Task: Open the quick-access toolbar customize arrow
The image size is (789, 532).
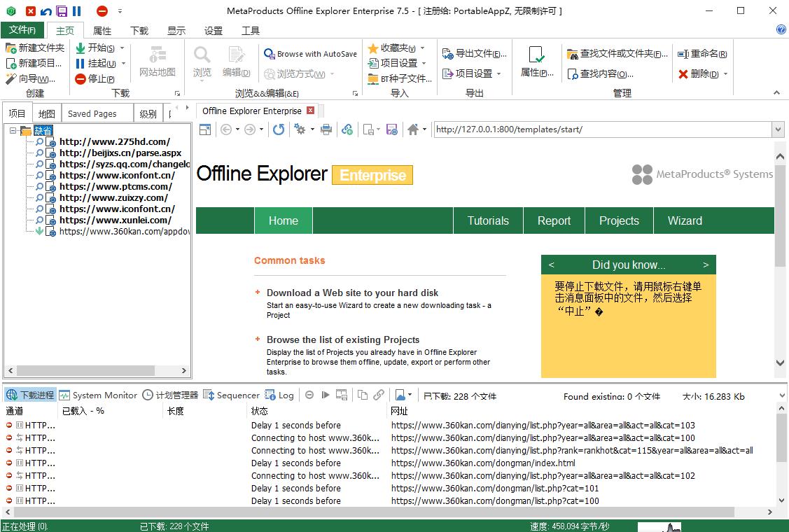Action: [120, 11]
